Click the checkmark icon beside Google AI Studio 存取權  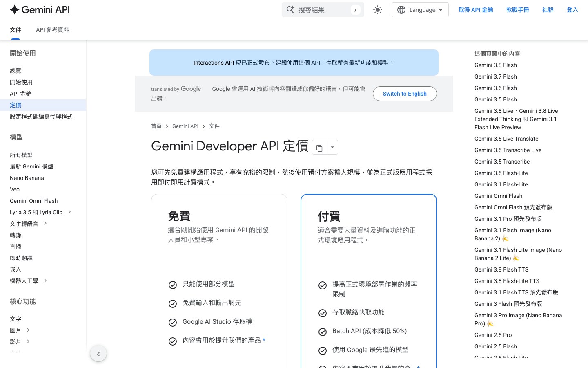tap(173, 323)
